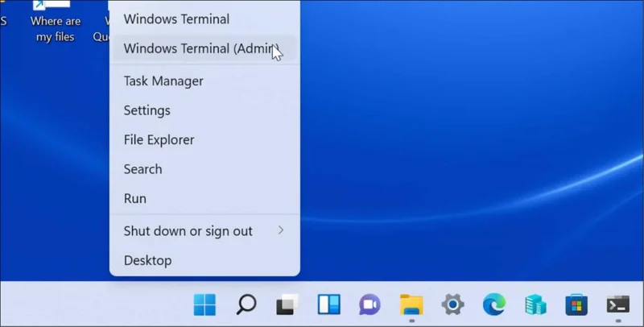Open Settings gear icon on taskbar
The height and width of the screenshot is (327, 644).
point(453,304)
